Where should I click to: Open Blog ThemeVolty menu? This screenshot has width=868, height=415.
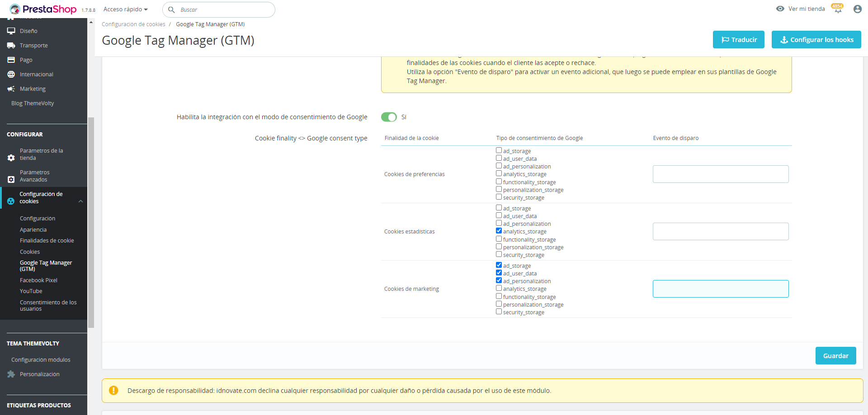click(33, 103)
